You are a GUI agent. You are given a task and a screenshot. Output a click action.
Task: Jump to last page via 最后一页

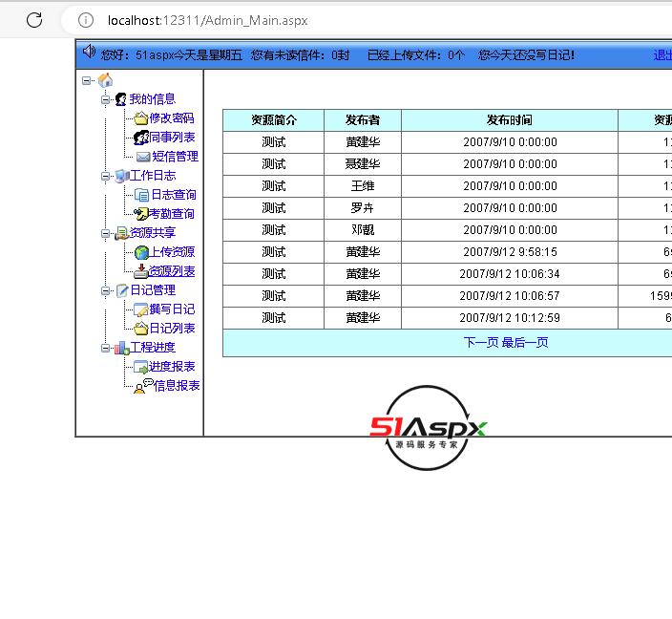pos(525,342)
